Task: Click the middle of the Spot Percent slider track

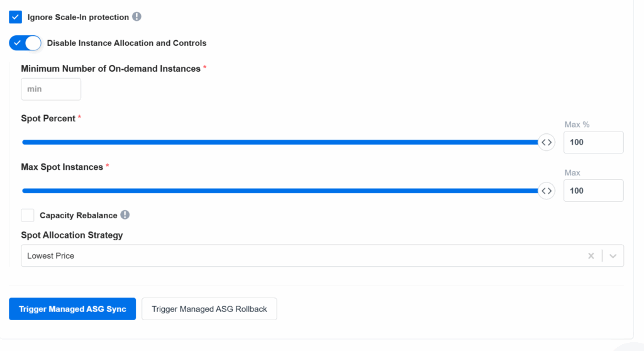Action: tap(280, 142)
